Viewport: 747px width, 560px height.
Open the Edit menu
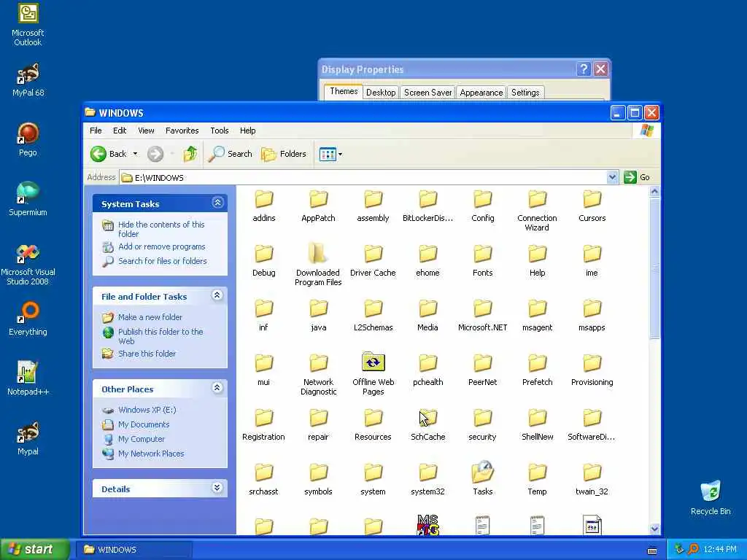pos(120,131)
